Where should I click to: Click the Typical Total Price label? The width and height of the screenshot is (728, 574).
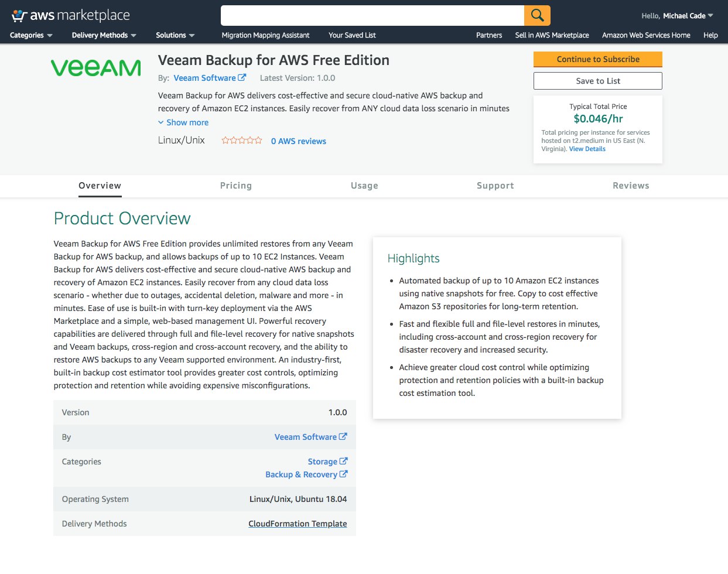coord(598,107)
